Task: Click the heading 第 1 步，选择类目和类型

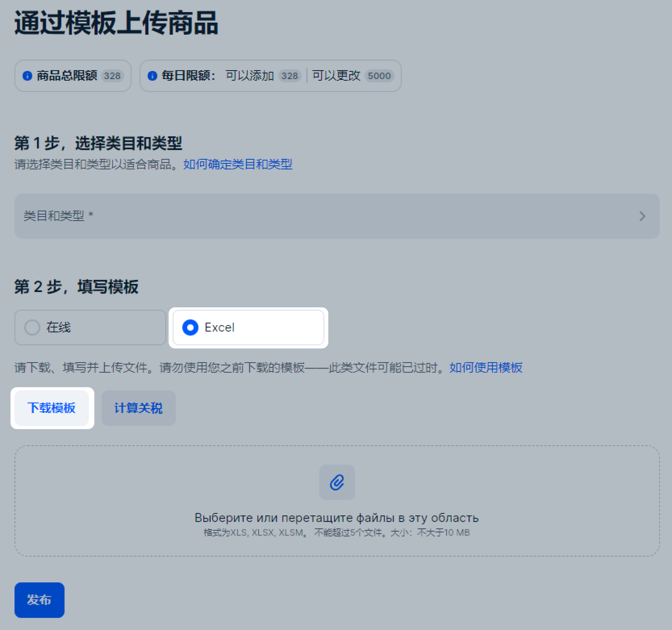Action: 98,143
